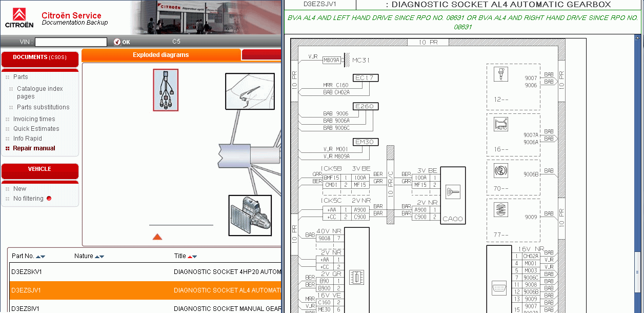
Task: Select the wiring harness connector thumbnail
Action: pos(166,90)
